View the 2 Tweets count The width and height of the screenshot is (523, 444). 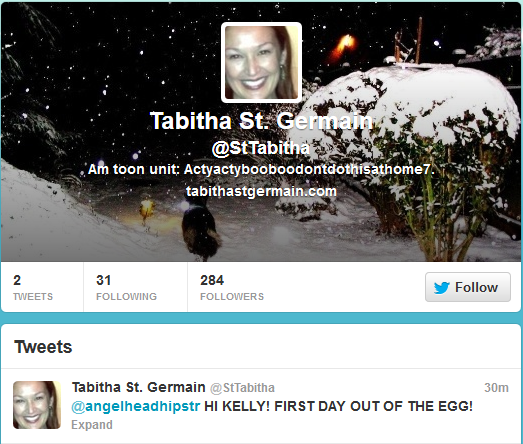[x=33, y=287]
